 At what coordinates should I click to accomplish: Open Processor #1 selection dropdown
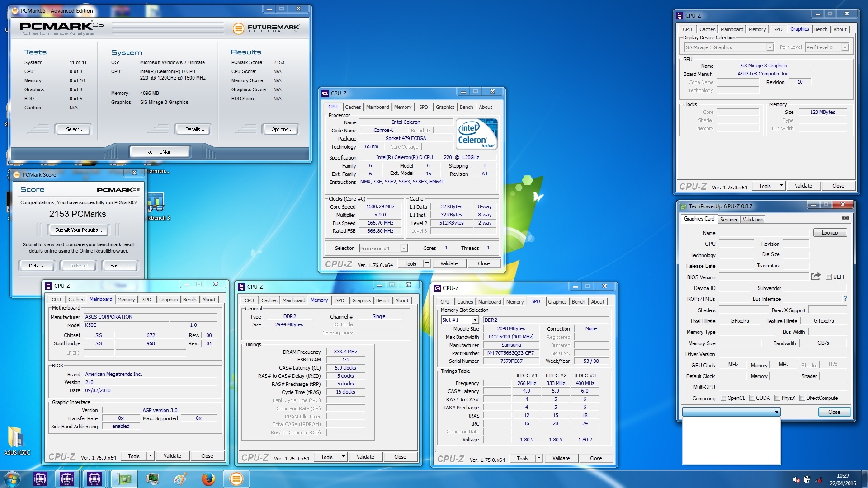(383, 249)
